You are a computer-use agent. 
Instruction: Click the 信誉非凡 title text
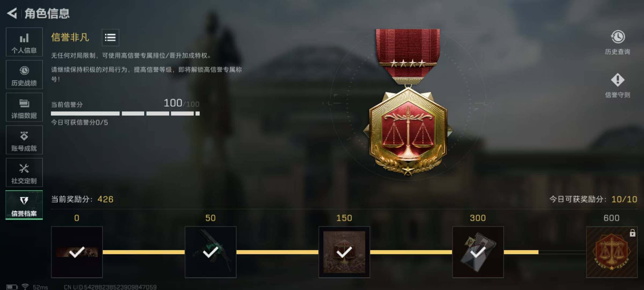pos(70,37)
